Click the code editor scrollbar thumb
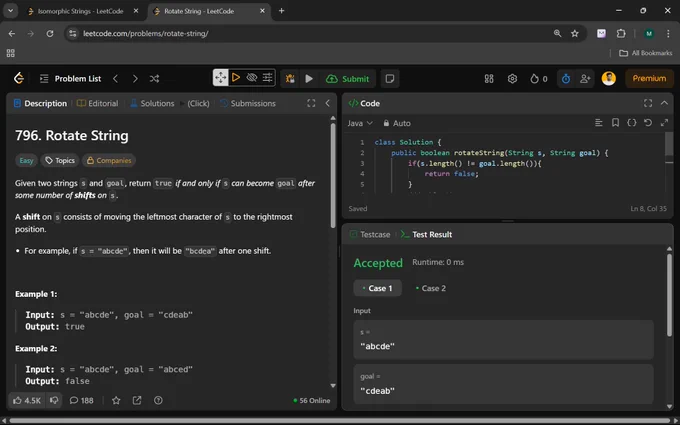The width and height of the screenshot is (680, 425). (669, 144)
